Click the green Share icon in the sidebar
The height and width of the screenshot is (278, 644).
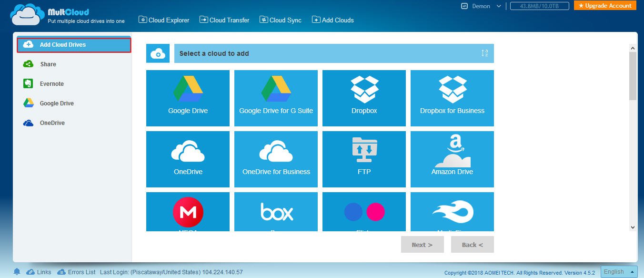click(28, 64)
